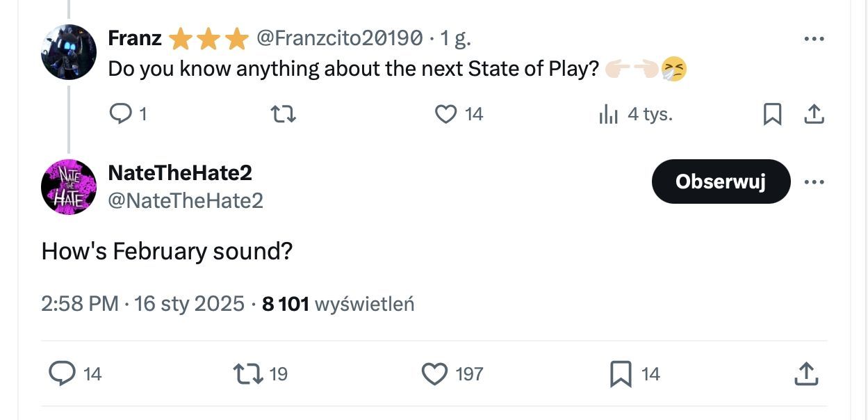Open more options next to Obserwuj button
The height and width of the screenshot is (420, 868).
click(x=814, y=182)
